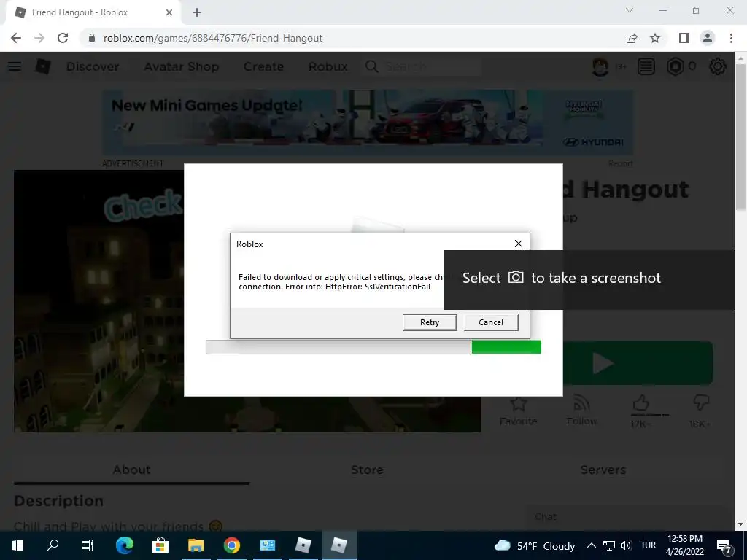747x560 pixels.
Task: Open the weather widget 54°F Cloudy
Action: 535,545
